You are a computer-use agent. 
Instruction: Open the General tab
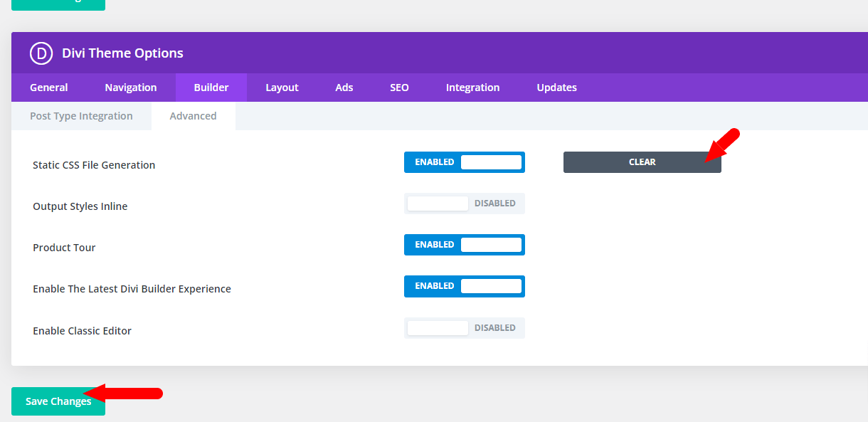pyautogui.click(x=49, y=88)
